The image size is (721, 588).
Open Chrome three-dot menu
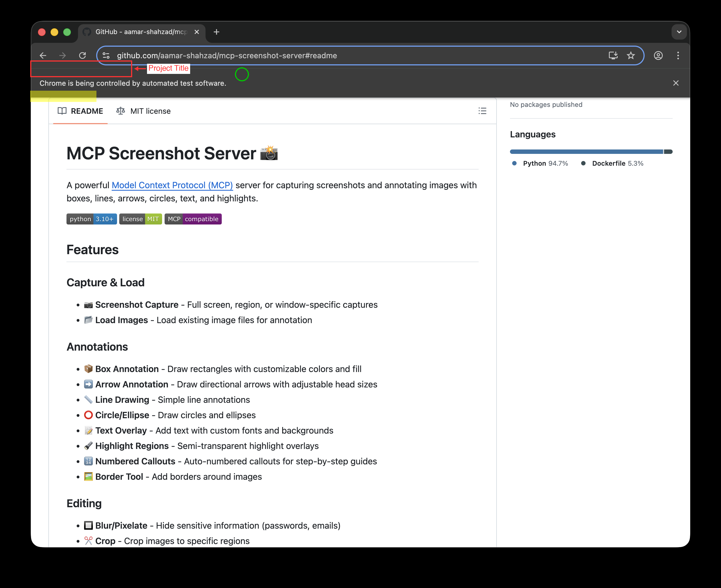pyautogui.click(x=678, y=56)
